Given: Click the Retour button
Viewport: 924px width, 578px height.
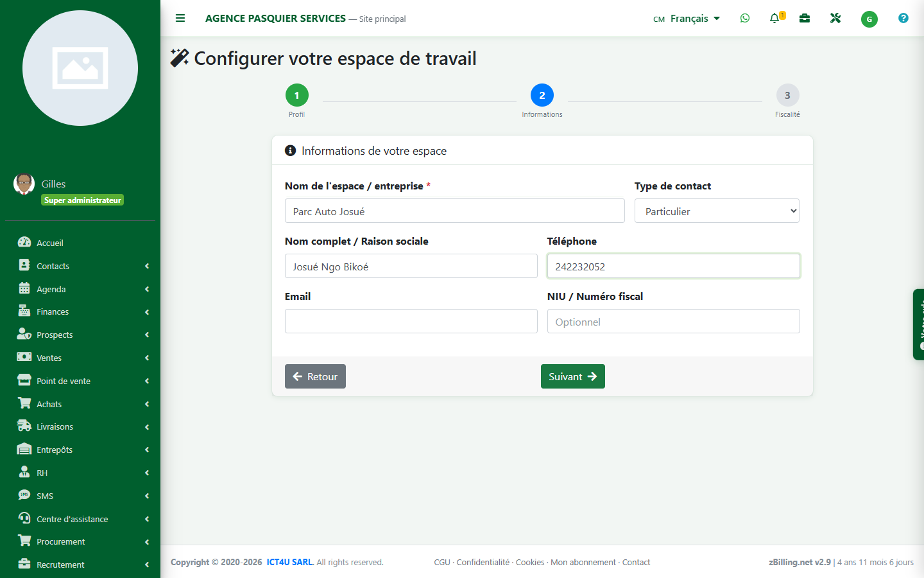Looking at the screenshot, I should point(315,376).
